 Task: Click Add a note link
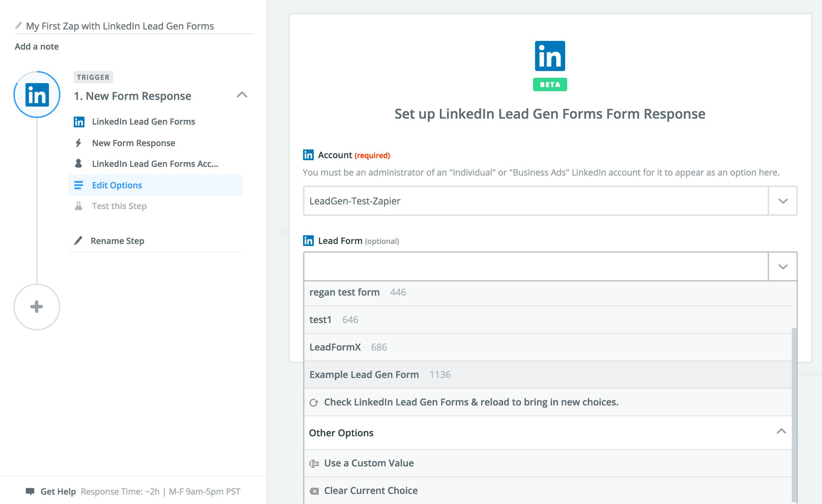pos(37,47)
